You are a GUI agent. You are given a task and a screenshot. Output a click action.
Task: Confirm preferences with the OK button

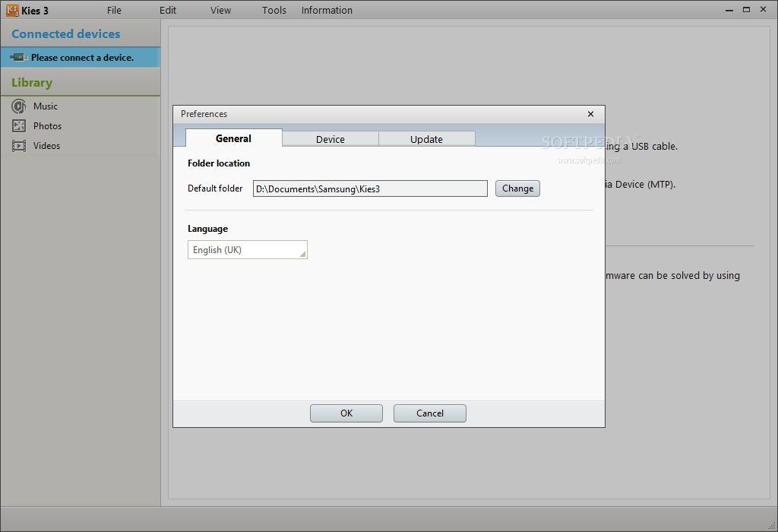click(x=346, y=413)
